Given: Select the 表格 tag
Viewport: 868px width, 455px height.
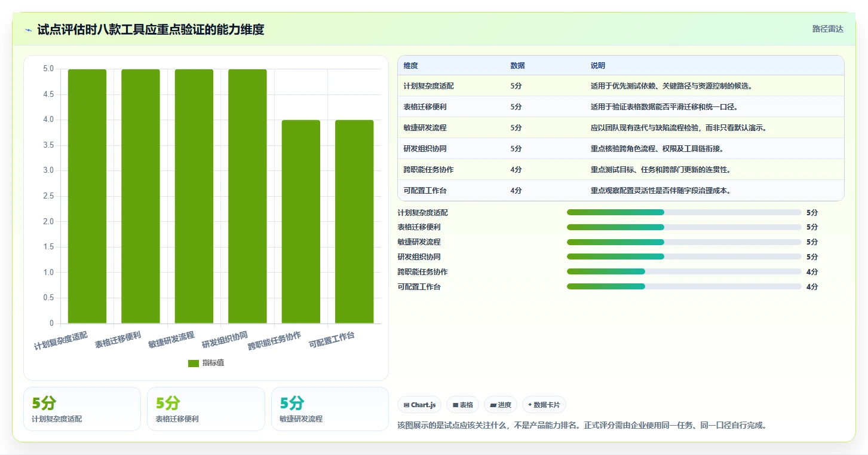Looking at the screenshot, I should [x=462, y=405].
